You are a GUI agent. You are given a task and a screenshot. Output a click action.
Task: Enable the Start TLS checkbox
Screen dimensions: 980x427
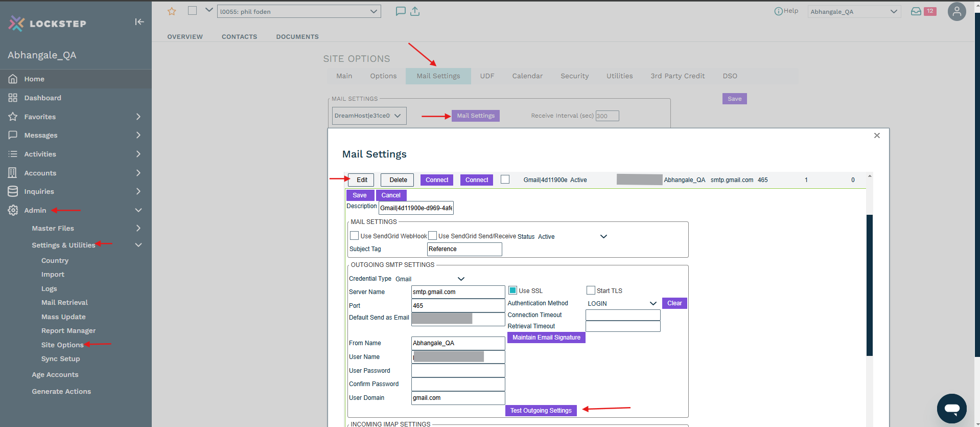click(x=591, y=290)
